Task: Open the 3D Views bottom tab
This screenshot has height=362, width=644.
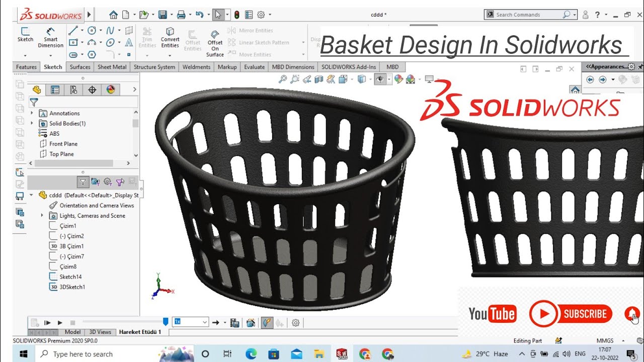Action: point(100,332)
